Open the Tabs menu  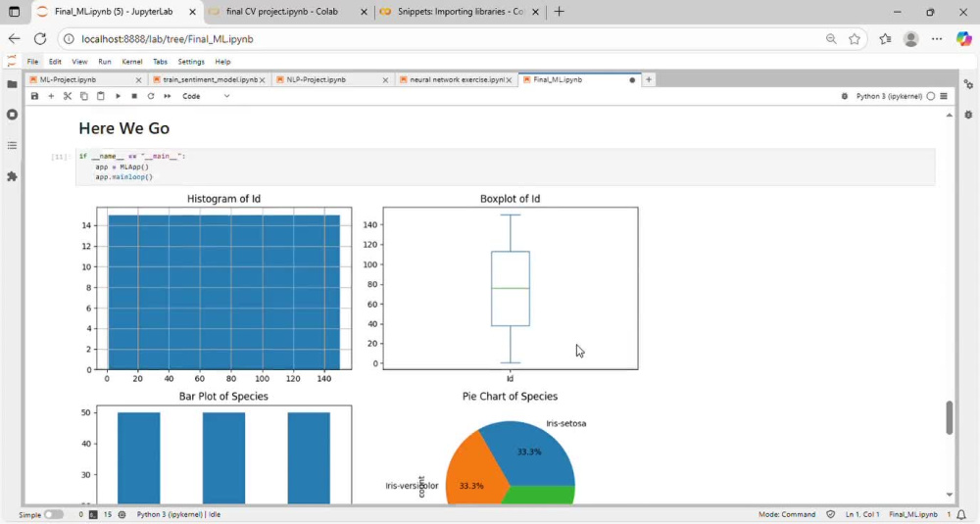tap(160, 62)
